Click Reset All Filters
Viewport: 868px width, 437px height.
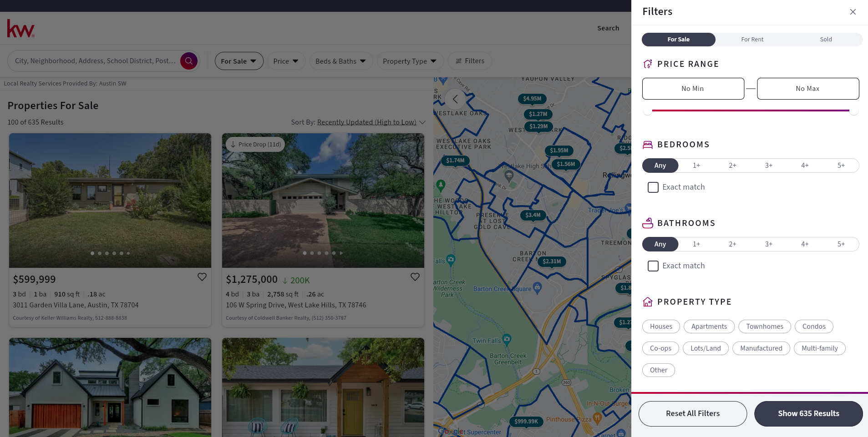(693, 413)
